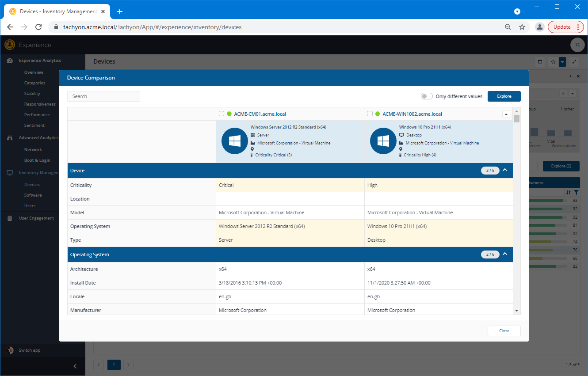Select 'Windows Server 2012 R2 Standard (x64)' table cell

[290, 226]
